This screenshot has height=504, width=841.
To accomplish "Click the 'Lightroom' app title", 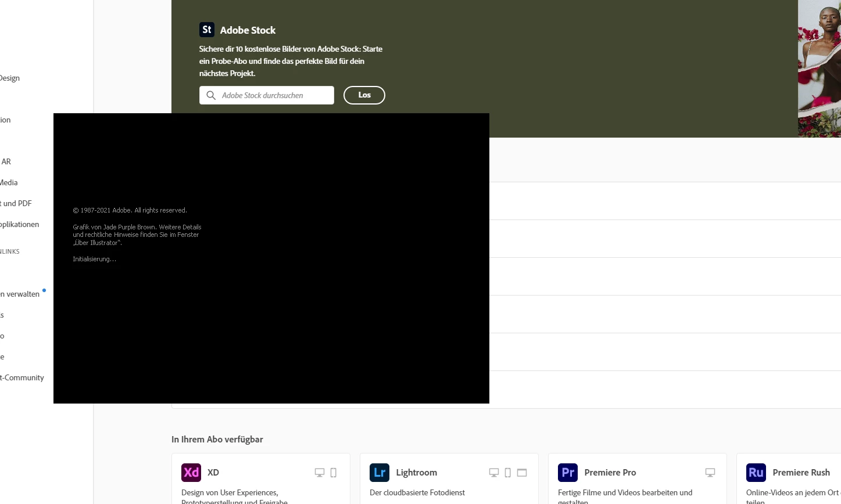I will coord(417,473).
